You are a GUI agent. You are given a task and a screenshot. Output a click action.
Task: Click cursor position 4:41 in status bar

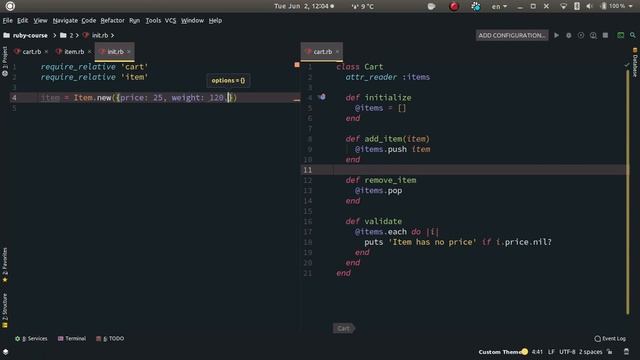537,351
